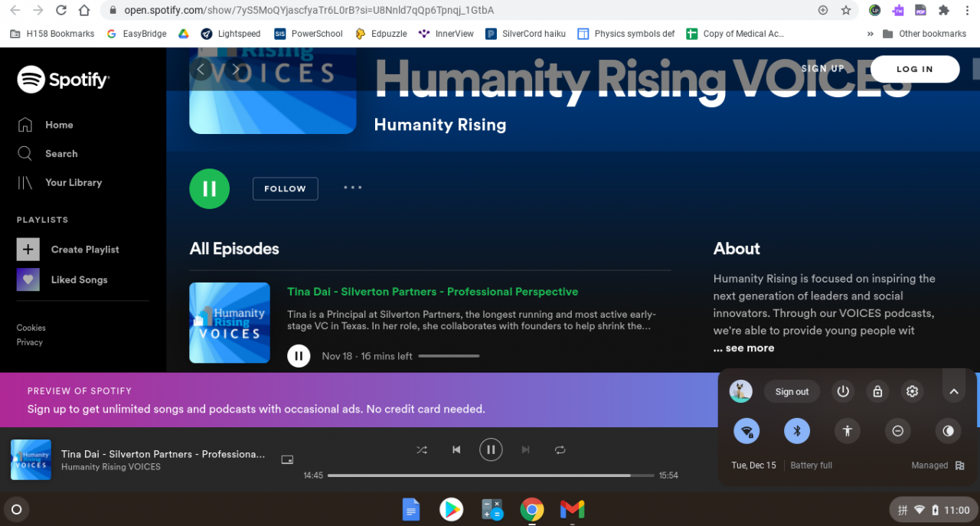The height and width of the screenshot is (526, 980).
Task: Open Liked Songs playlist
Action: (x=62, y=279)
